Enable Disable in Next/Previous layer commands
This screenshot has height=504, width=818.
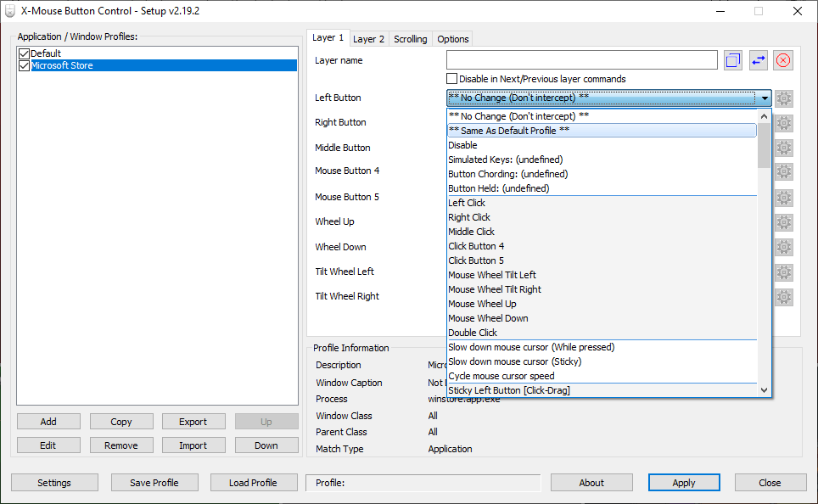[452, 79]
